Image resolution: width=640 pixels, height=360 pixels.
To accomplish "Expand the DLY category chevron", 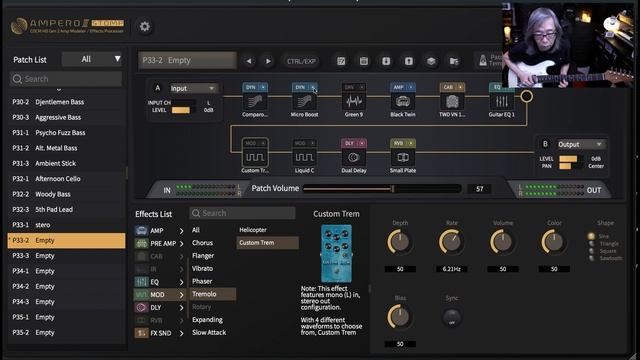I will point(181,308).
